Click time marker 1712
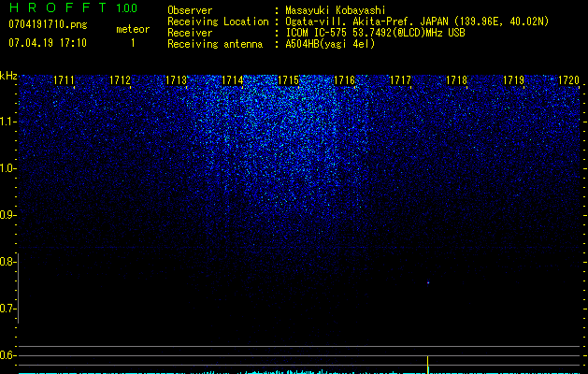Viewport: 588px width, 374px height. click(120, 80)
